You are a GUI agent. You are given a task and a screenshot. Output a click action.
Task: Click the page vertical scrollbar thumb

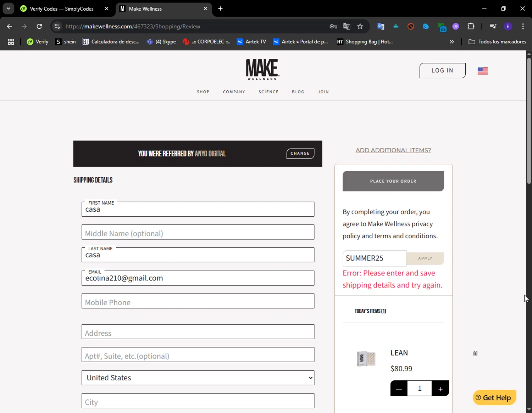pyautogui.click(x=529, y=121)
